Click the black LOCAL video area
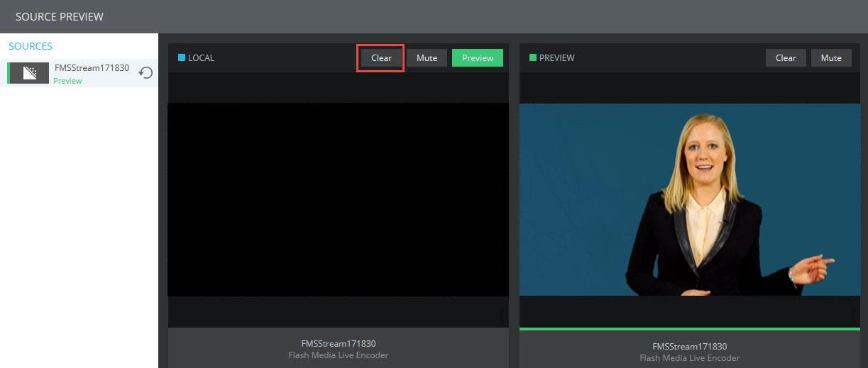 [x=338, y=199]
